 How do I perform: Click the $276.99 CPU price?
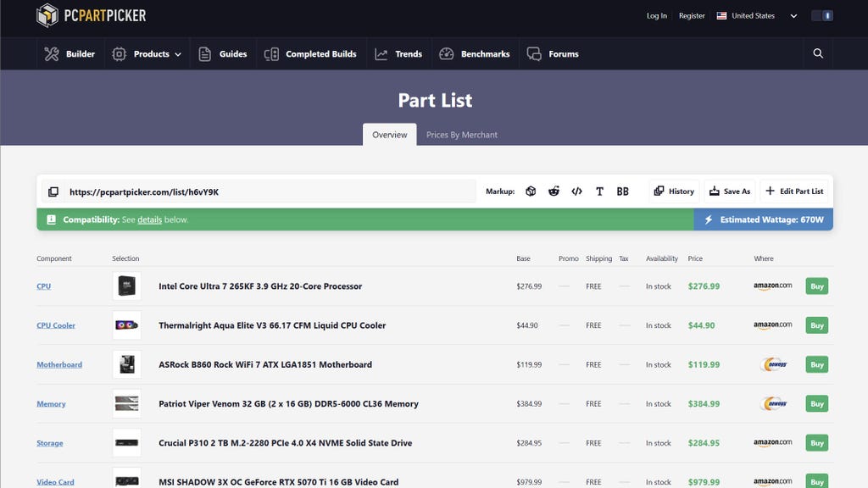point(704,286)
